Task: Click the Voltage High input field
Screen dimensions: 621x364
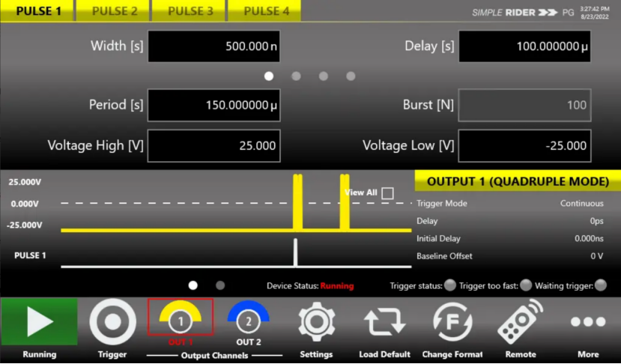Action: 213,145
